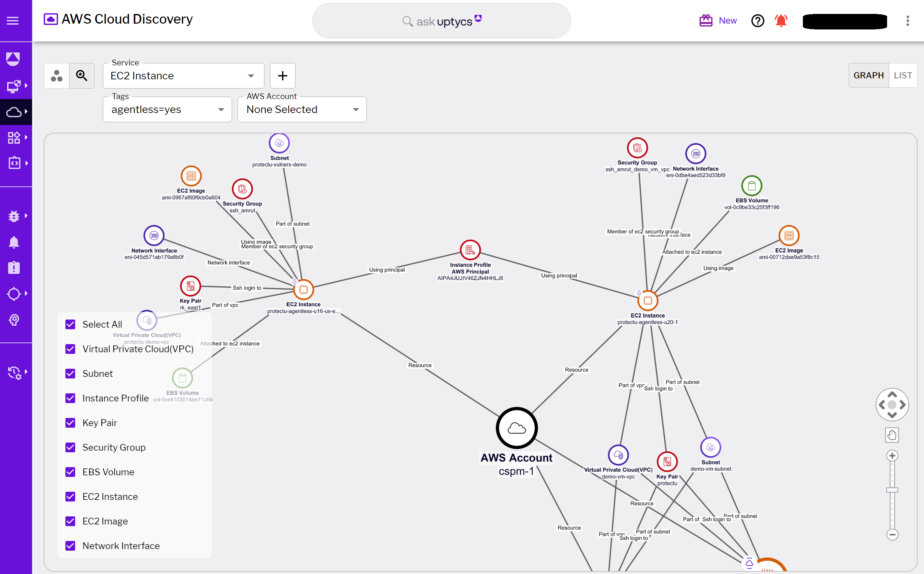Select the EC2 Instance node protectu-agentless-u20-1
Image resolution: width=924 pixels, height=574 pixels.
[x=647, y=300]
